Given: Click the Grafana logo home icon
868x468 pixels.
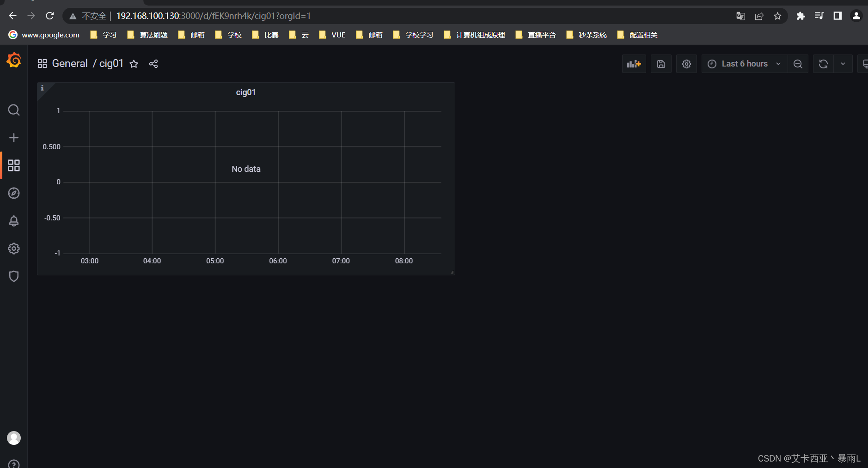Looking at the screenshot, I should 14,60.
